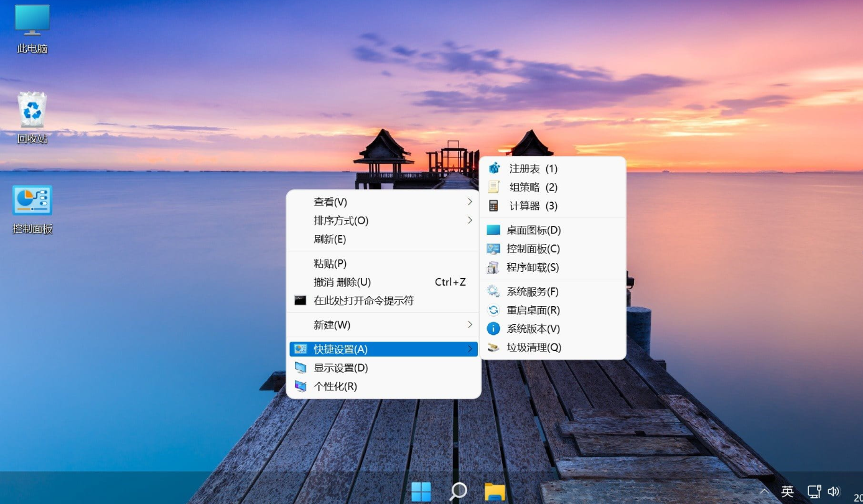Choose 刷新(E) from context menu
The width and height of the screenshot is (863, 504).
click(x=383, y=240)
